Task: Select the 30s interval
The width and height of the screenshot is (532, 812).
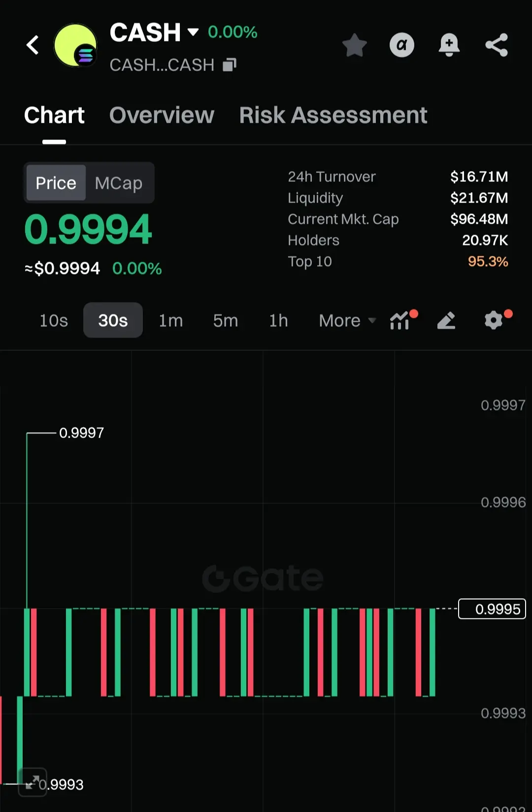Action: 113,321
